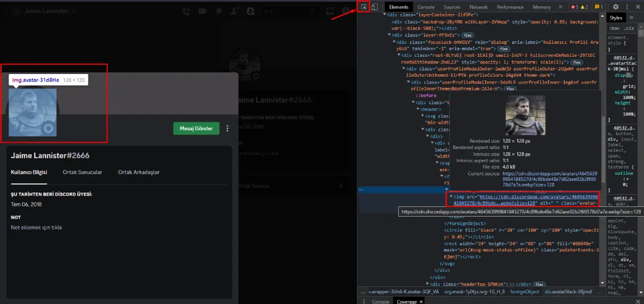
Task: Click the issues badge showing 1
Action: pyautogui.click(x=599, y=7)
